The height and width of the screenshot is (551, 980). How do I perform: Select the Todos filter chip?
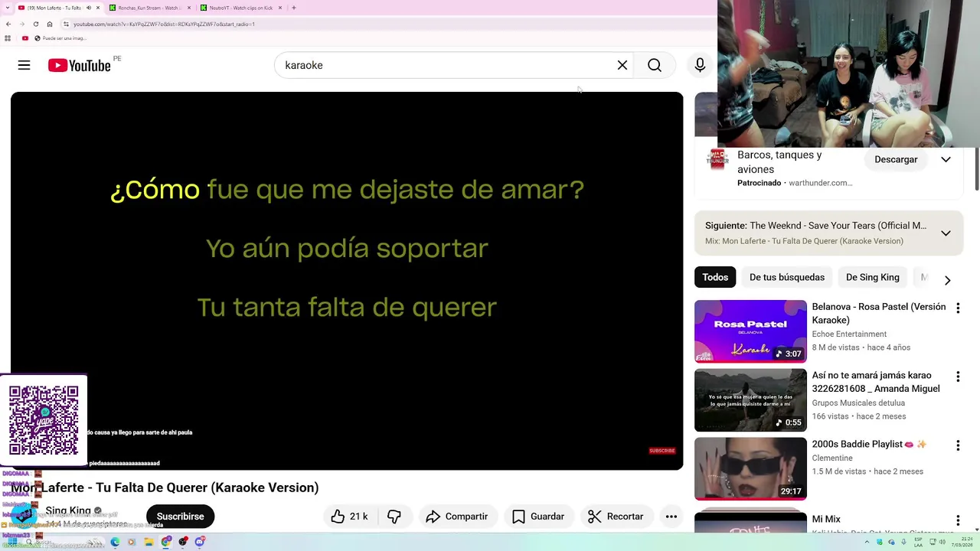click(x=715, y=277)
